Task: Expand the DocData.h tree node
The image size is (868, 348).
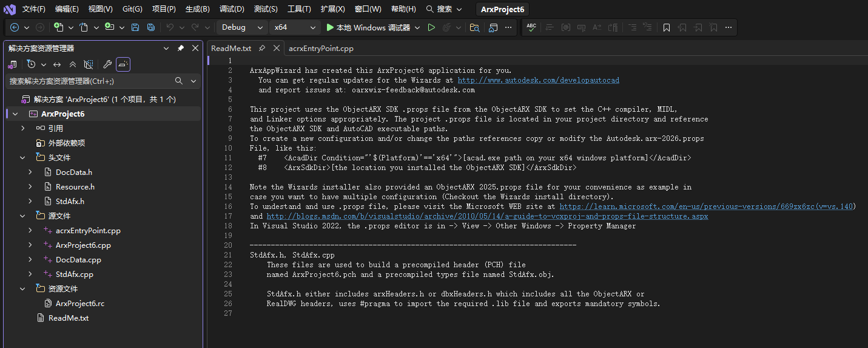Action: pos(30,172)
